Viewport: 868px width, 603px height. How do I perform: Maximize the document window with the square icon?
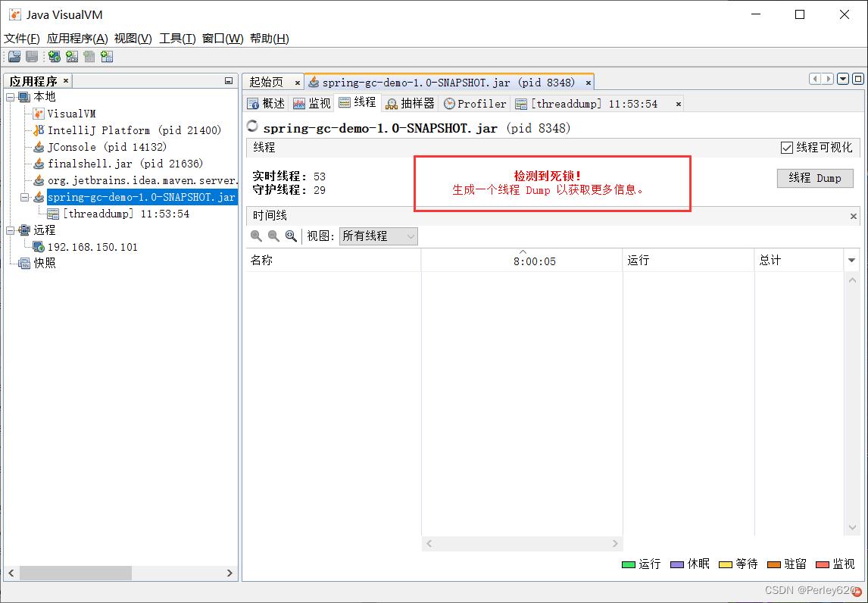click(858, 79)
